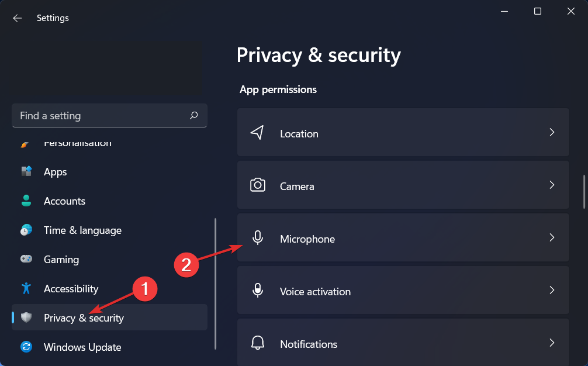Viewport: 588px width, 366px height.
Task: Open Time & language settings
Action: 82,230
